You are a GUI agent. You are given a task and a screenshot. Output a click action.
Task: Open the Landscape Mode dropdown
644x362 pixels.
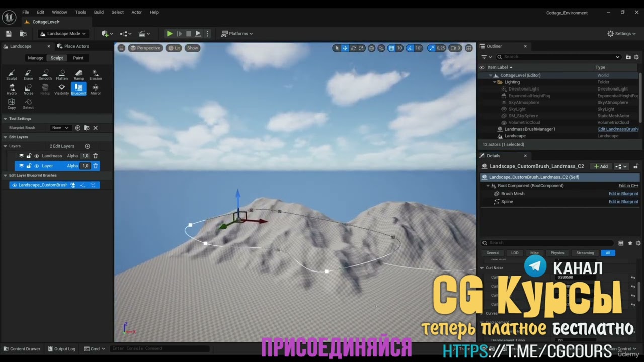click(x=63, y=34)
